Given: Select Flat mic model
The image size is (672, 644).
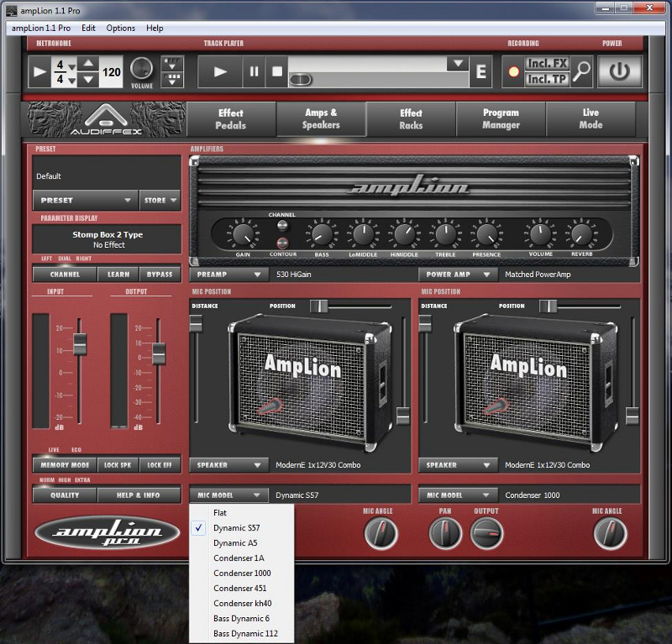Looking at the screenshot, I should (x=242, y=512).
